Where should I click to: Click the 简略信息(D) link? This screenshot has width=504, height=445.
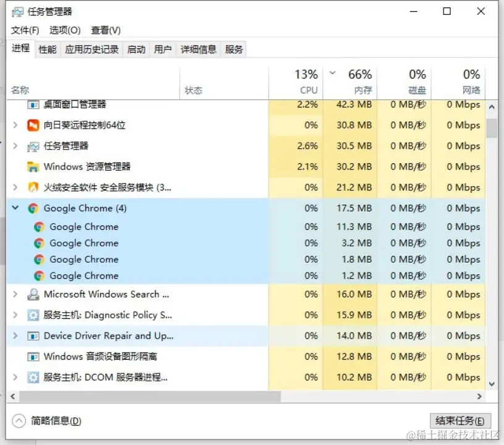(56, 421)
